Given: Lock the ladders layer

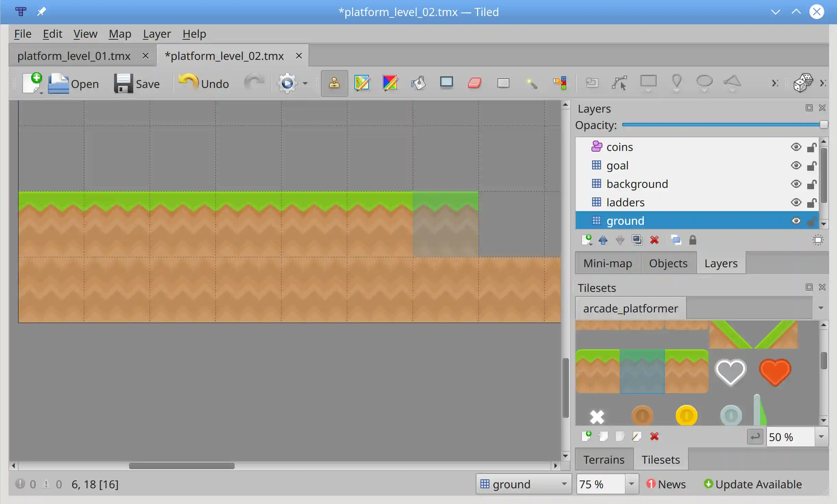Looking at the screenshot, I should point(812,203).
